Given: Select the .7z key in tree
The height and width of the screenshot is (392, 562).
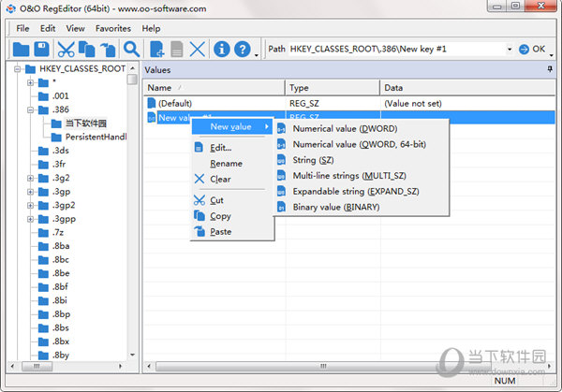Looking at the screenshot, I should point(58,233).
